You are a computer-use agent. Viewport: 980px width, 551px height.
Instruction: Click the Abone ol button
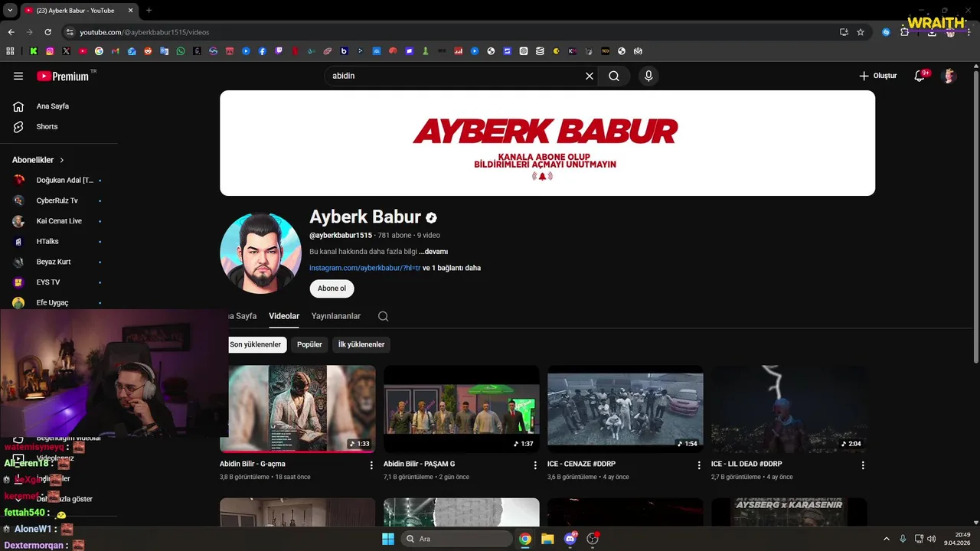click(x=332, y=289)
